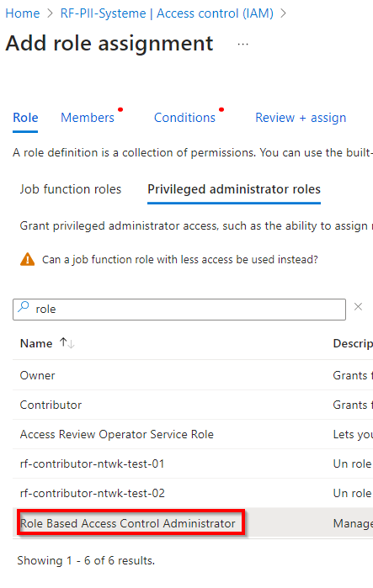Clear the role search with X icon
The width and height of the screenshot is (373, 588).
coord(358,307)
